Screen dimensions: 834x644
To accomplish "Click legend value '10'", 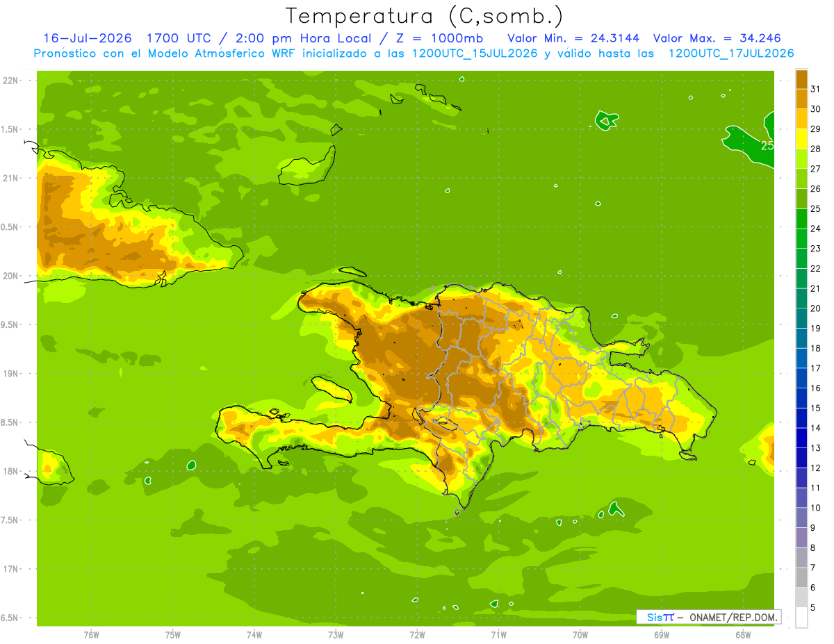I will pos(815,508).
